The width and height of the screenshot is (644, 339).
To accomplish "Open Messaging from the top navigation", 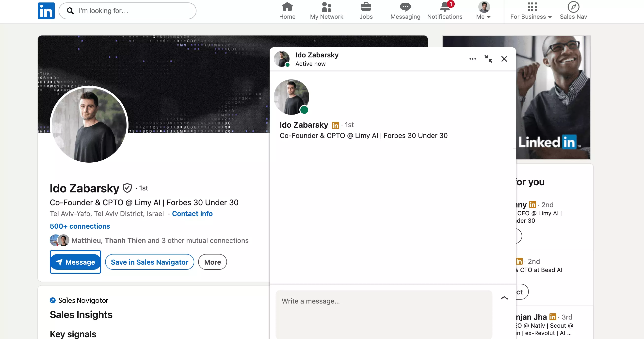I will (405, 11).
